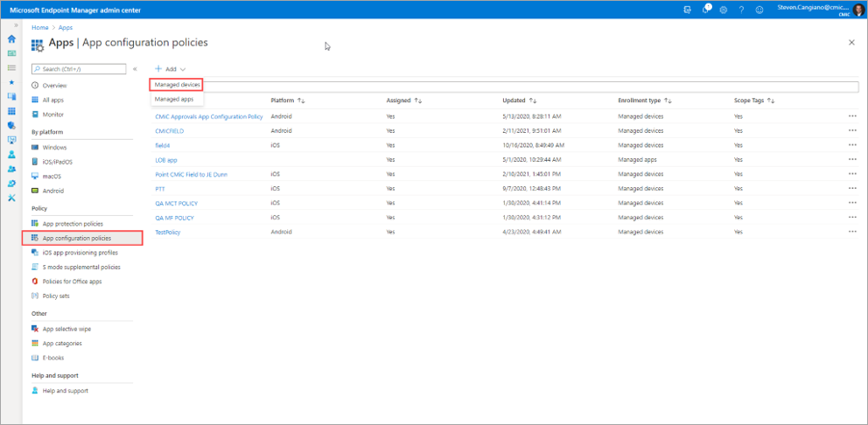Open the Endpoint security shield icon in the left rail
Viewport: 868px width, 425px height.
point(11,126)
